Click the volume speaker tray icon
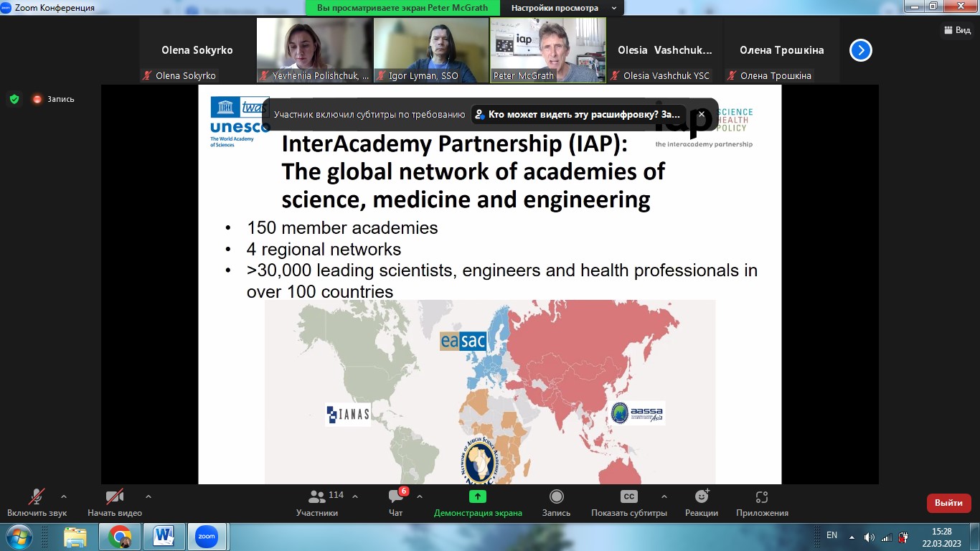The width and height of the screenshot is (980, 551). coord(870,537)
